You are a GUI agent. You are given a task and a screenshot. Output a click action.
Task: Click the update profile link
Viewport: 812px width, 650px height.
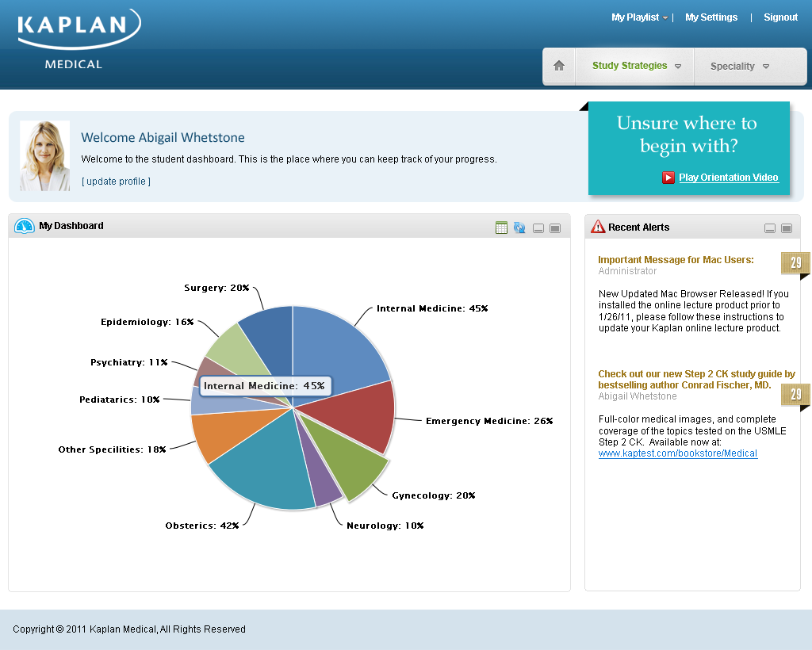[116, 182]
